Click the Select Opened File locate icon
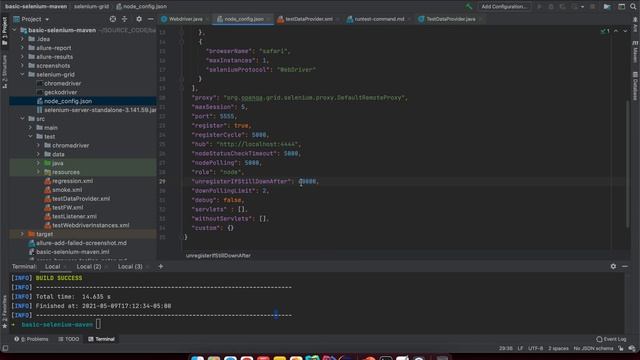 point(113,19)
